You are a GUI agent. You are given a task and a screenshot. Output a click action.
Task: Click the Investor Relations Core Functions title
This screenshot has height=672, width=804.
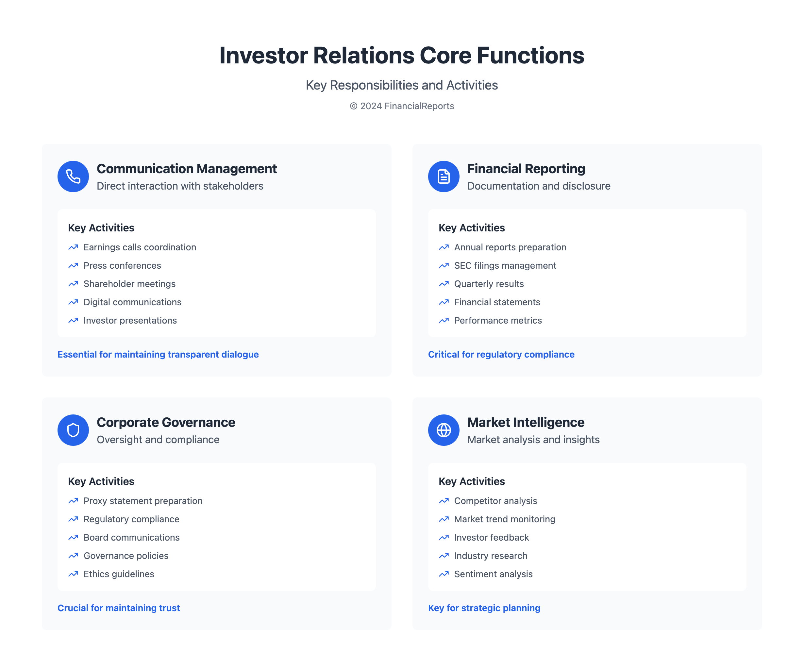point(402,56)
